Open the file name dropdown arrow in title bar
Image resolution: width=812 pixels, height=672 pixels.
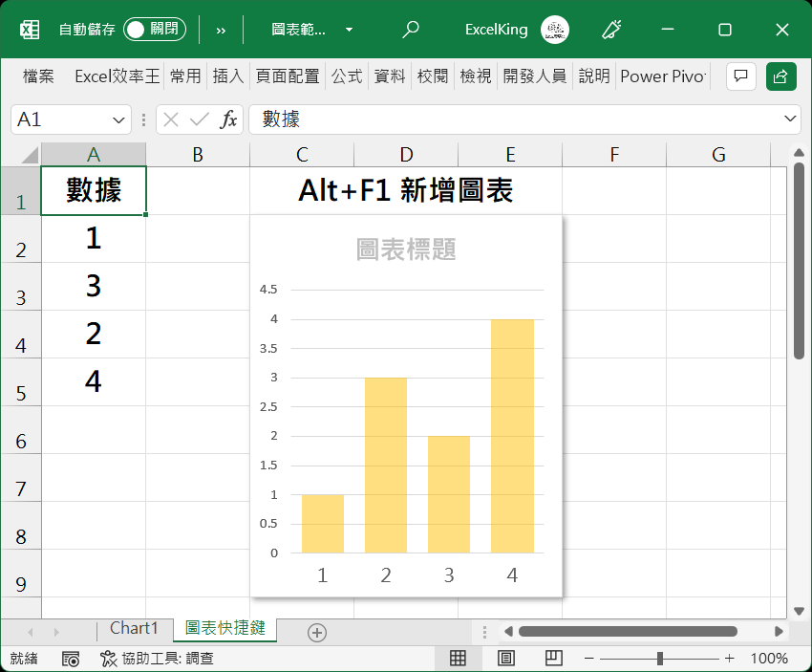coord(349,30)
